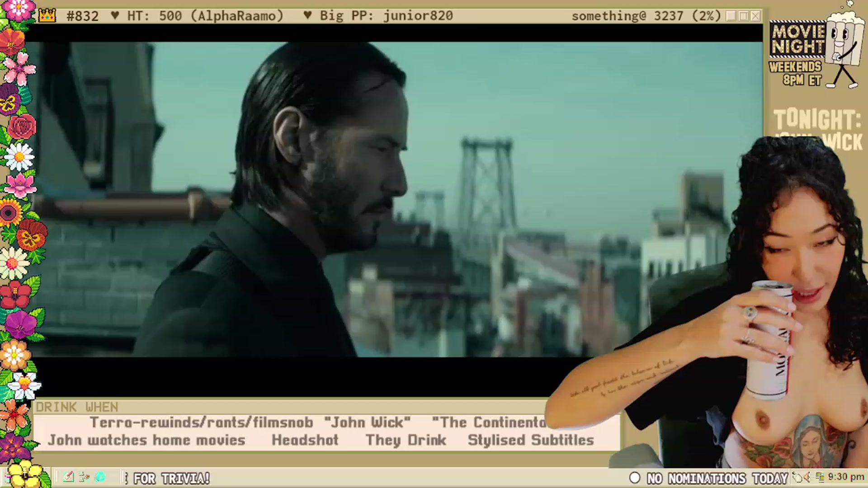Select the "They Drink" drink rule

(x=406, y=440)
